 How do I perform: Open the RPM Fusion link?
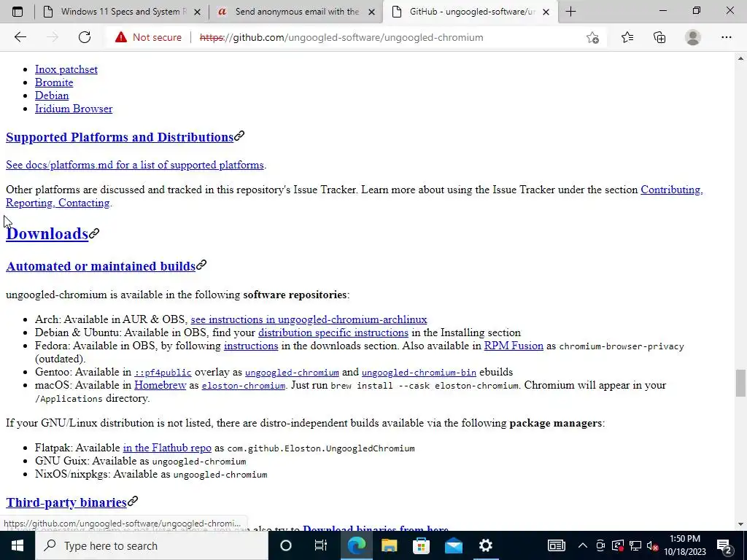(514, 346)
